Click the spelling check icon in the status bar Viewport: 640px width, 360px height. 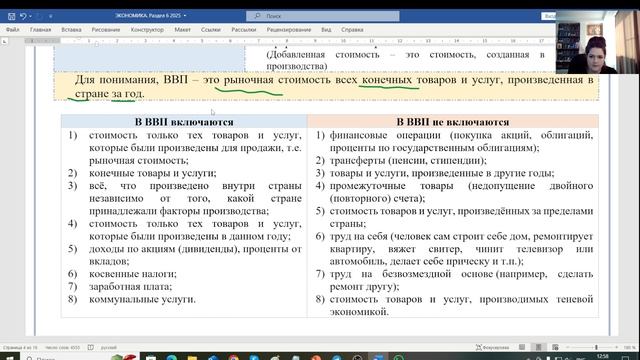point(91,347)
